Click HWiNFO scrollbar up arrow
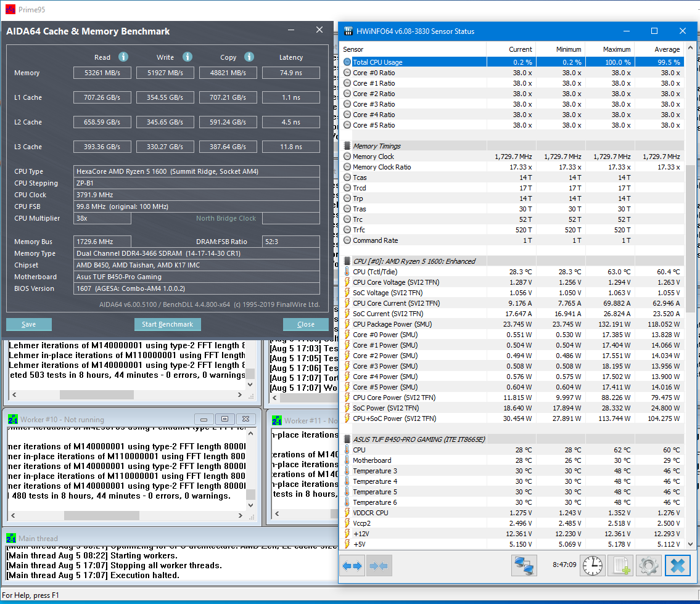The height and width of the screenshot is (604, 700). coord(690,47)
